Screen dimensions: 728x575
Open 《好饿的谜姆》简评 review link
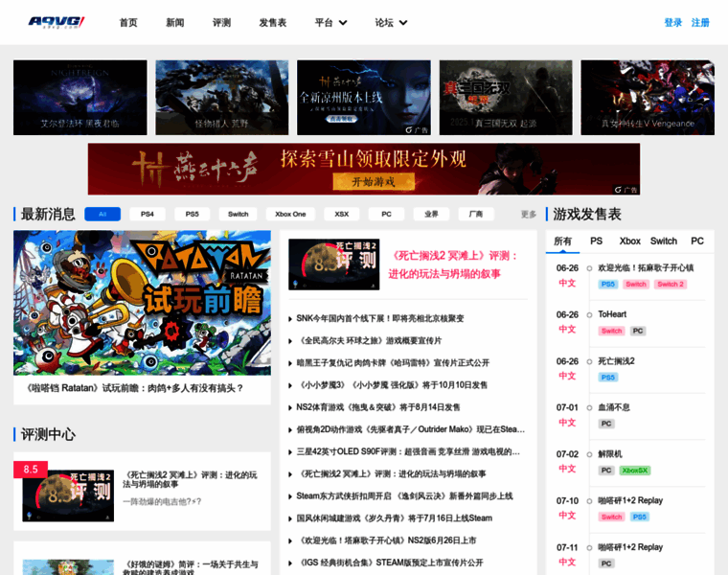191,568
